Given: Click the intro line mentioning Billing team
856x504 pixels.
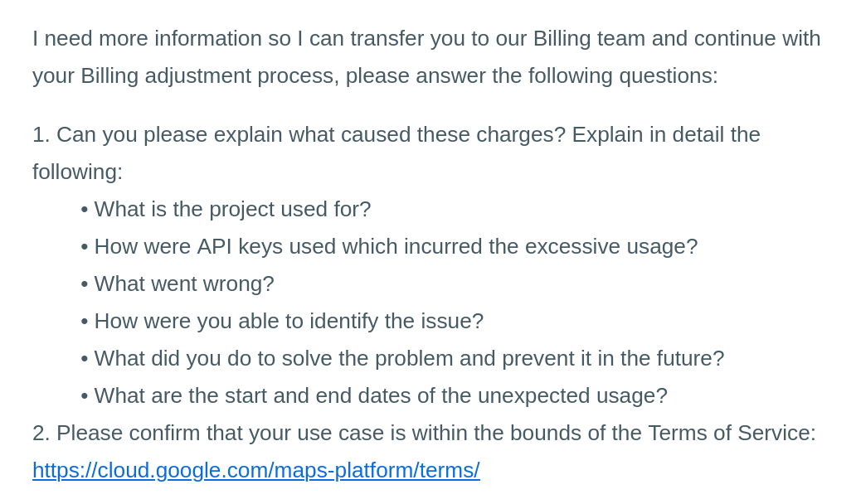Looking at the screenshot, I should point(426,38).
